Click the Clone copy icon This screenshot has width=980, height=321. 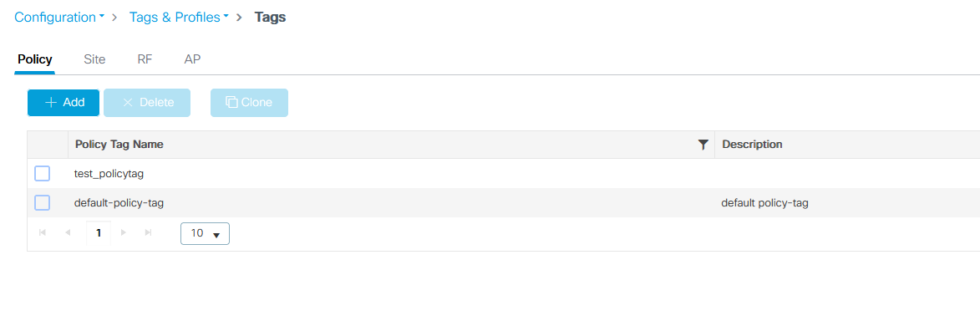coord(231,102)
